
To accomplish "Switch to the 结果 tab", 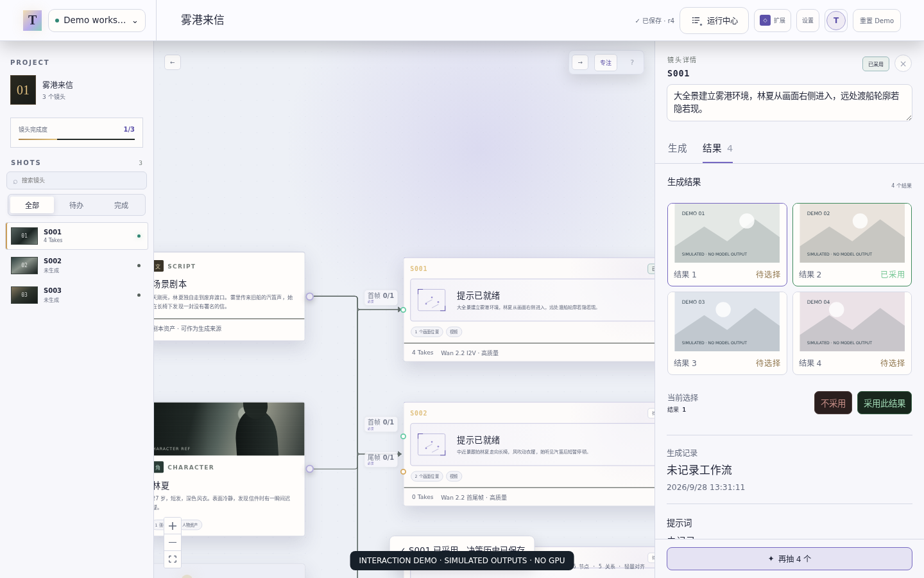I will pos(717,148).
